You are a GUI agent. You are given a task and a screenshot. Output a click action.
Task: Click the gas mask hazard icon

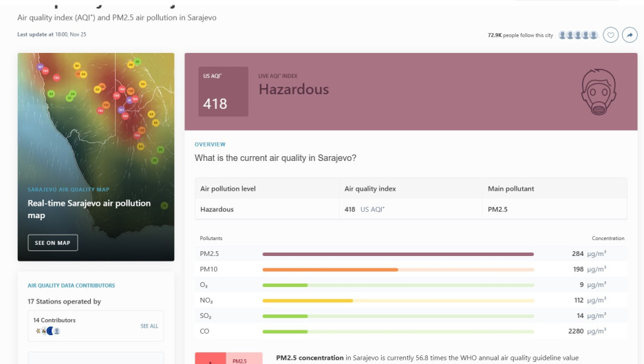(x=599, y=92)
